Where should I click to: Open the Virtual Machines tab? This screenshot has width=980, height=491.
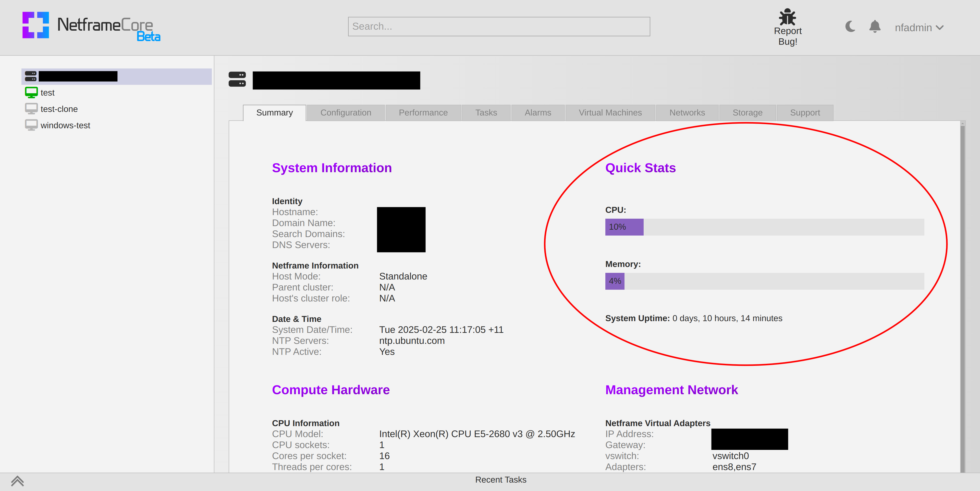tap(610, 113)
